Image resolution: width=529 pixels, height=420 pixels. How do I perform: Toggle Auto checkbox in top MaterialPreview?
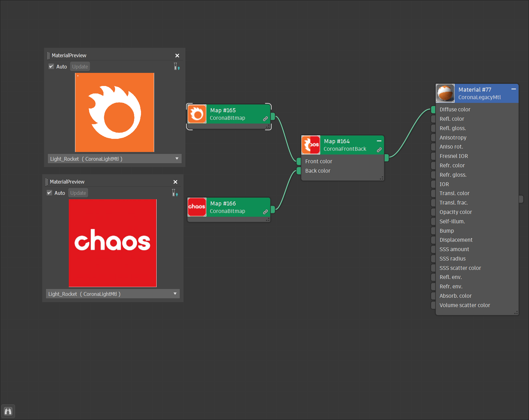(x=51, y=66)
